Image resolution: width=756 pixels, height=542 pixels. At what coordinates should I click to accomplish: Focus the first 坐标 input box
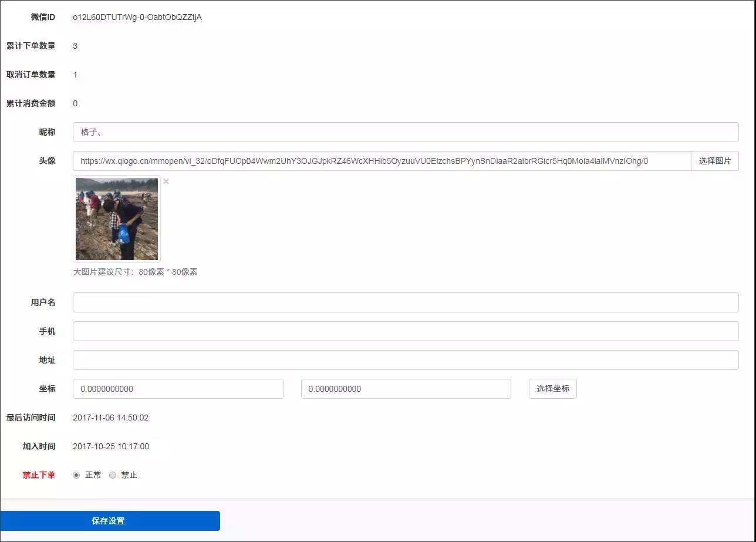click(178, 389)
